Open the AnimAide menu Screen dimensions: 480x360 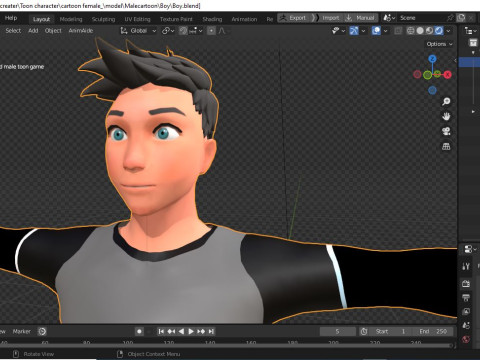click(81, 31)
